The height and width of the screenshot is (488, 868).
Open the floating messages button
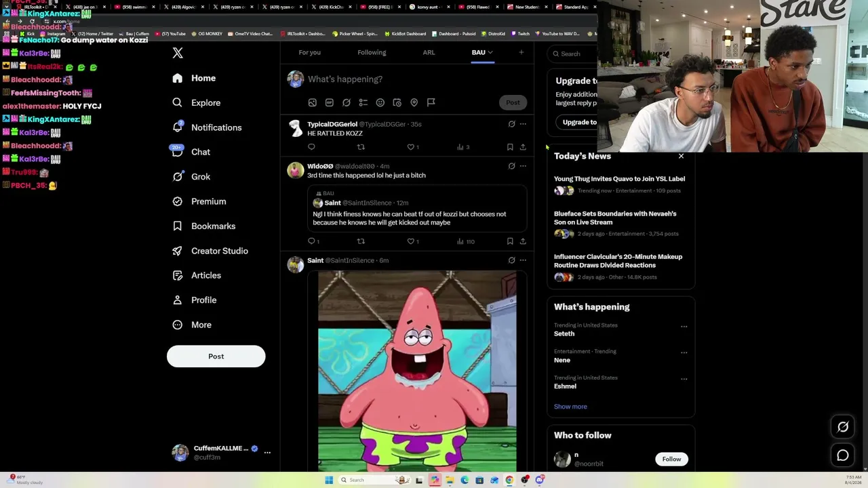pyautogui.click(x=843, y=455)
